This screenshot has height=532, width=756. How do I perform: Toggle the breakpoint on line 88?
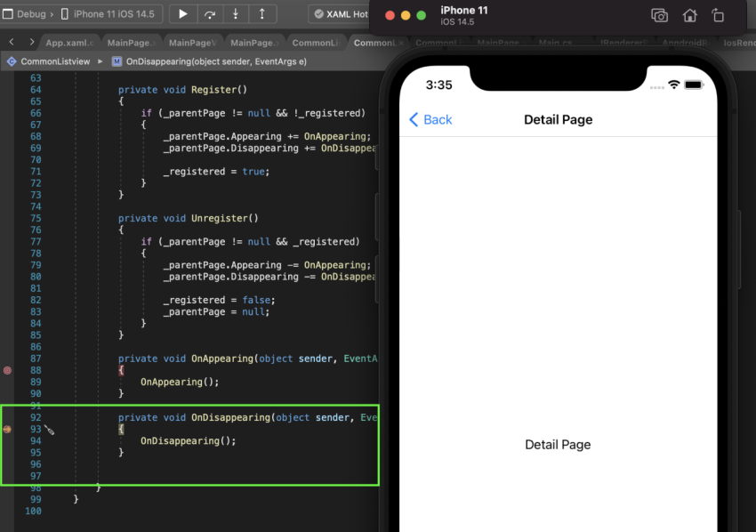[8, 369]
